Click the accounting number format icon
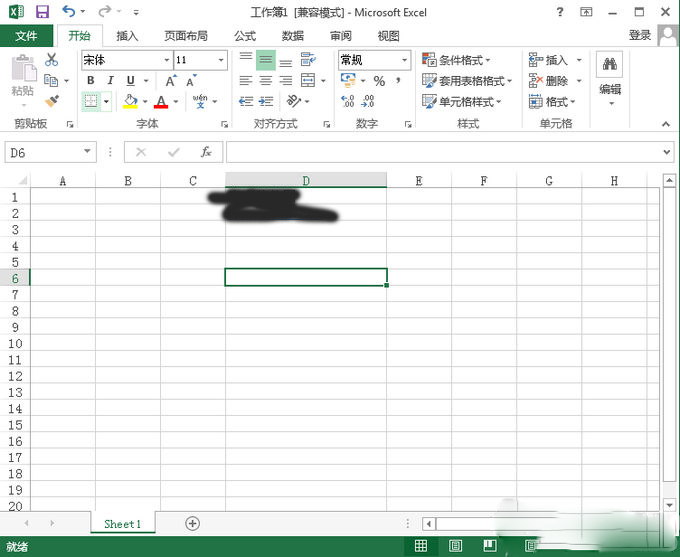 pos(348,80)
